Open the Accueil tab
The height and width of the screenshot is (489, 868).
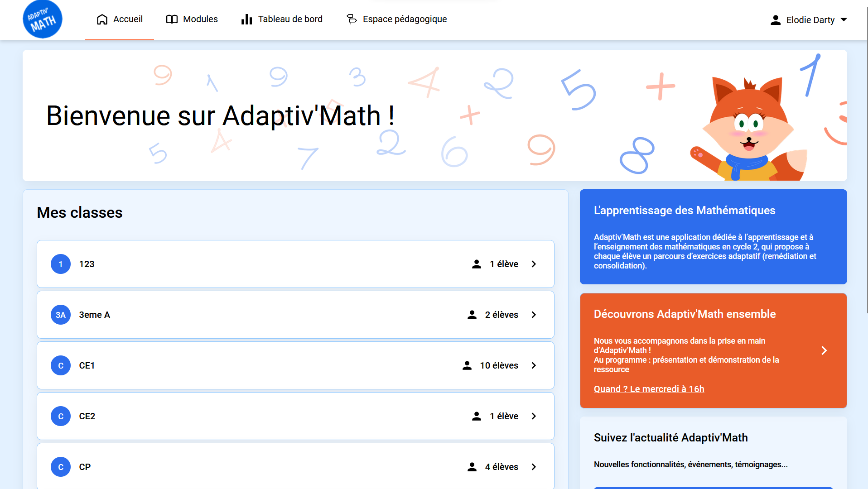120,19
